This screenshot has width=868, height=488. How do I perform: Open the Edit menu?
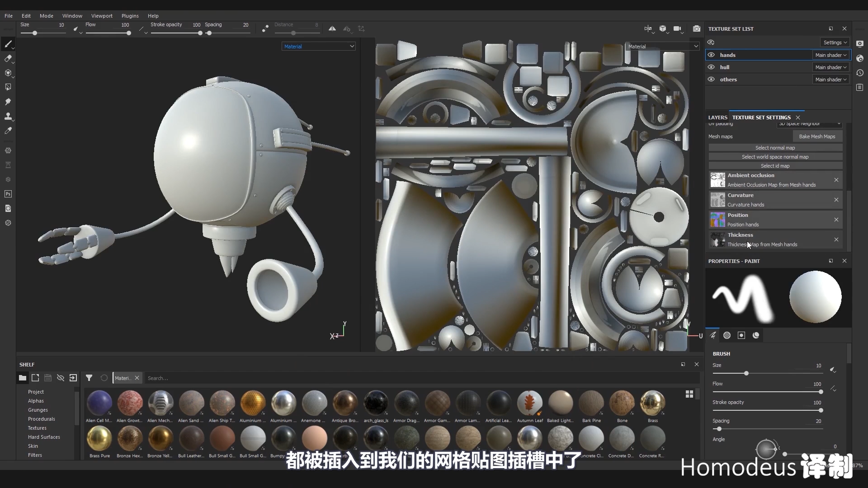[x=26, y=15]
